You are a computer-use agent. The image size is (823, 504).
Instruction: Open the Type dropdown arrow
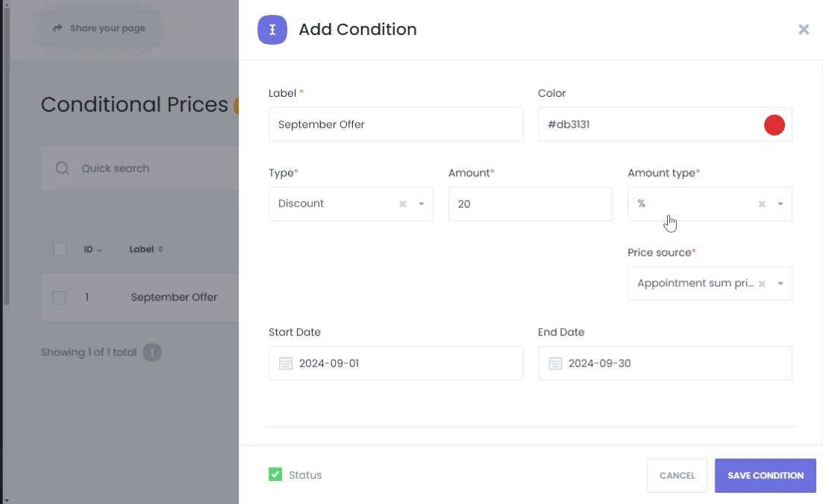(x=421, y=204)
